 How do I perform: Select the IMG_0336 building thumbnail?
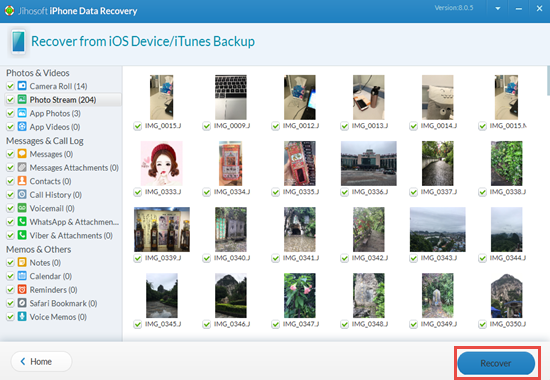pos(369,163)
